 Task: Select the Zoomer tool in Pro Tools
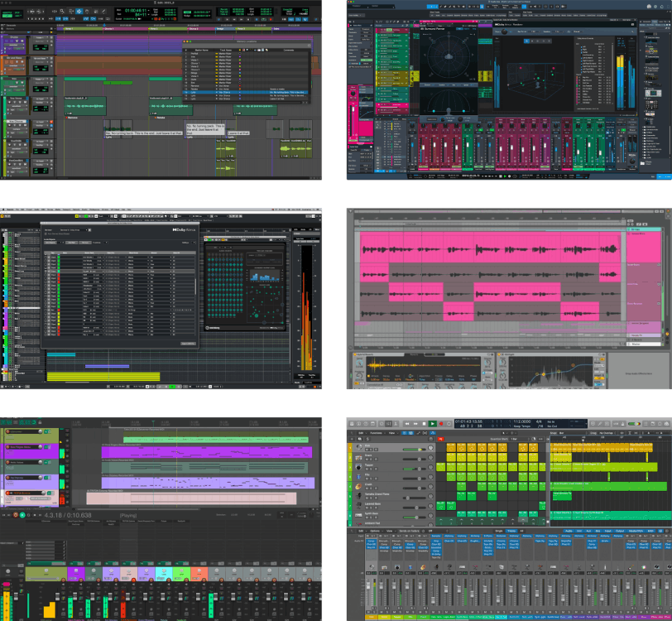pos(62,11)
